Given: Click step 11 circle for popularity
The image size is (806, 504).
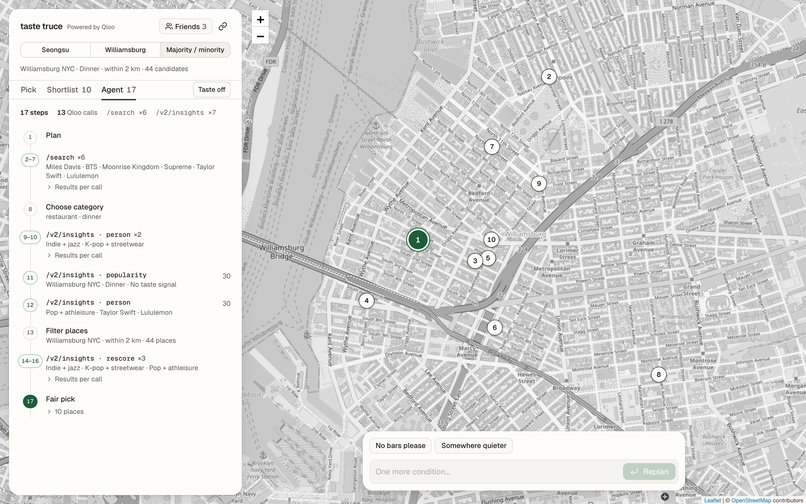Looking at the screenshot, I should point(30,278).
